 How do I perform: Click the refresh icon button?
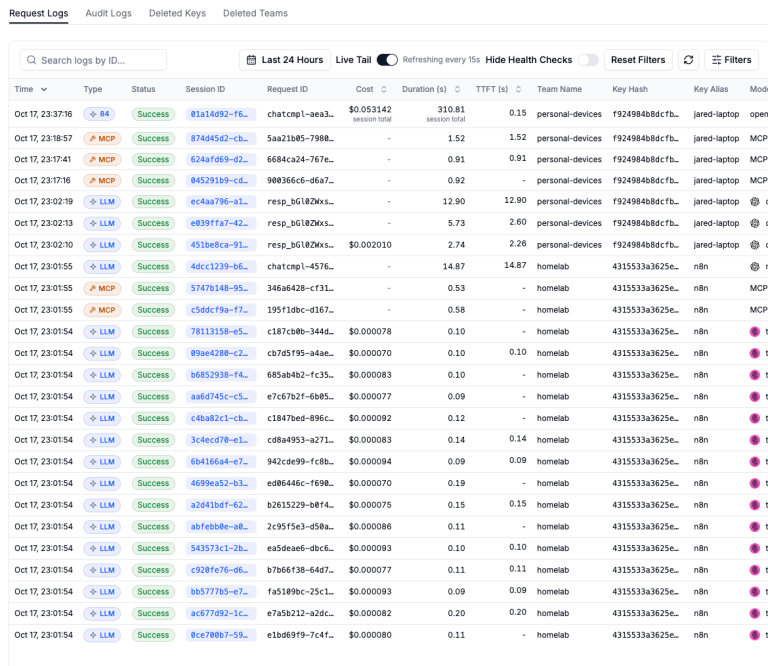click(x=688, y=60)
